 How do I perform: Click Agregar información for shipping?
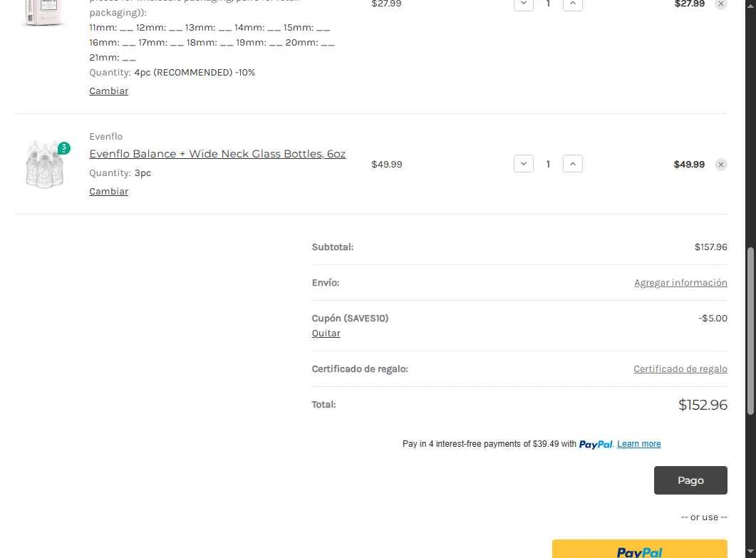pyautogui.click(x=680, y=283)
